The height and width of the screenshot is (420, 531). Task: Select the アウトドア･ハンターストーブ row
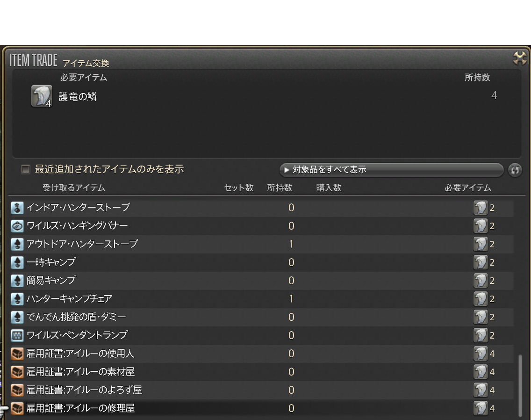pyautogui.click(x=82, y=244)
